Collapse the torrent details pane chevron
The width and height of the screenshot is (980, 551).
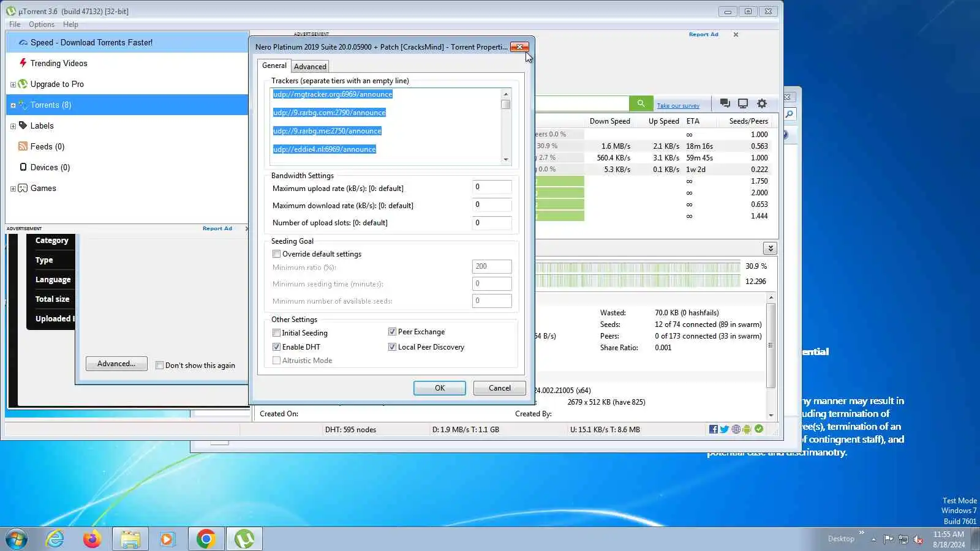(x=770, y=248)
